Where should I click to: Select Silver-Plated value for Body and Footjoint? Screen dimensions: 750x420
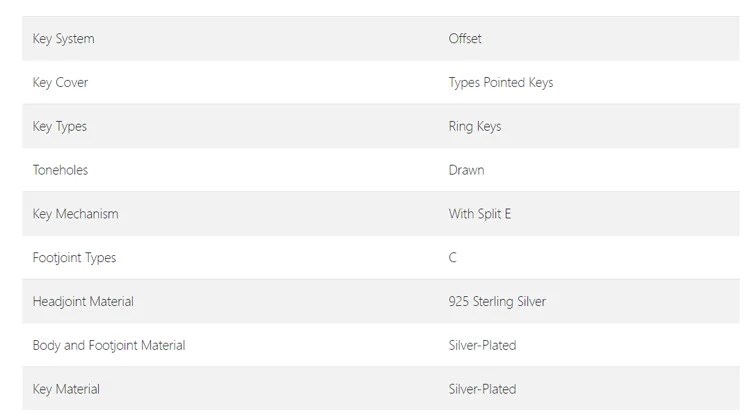coord(482,345)
